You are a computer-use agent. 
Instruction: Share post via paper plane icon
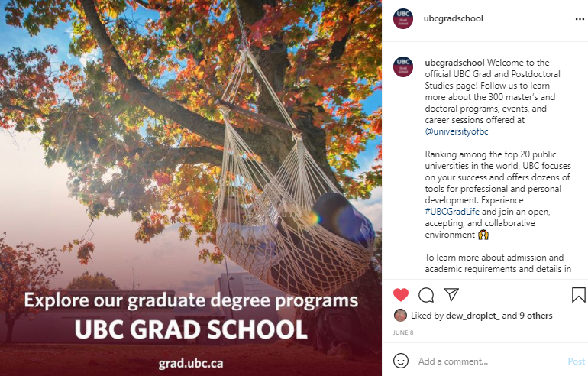click(x=451, y=295)
